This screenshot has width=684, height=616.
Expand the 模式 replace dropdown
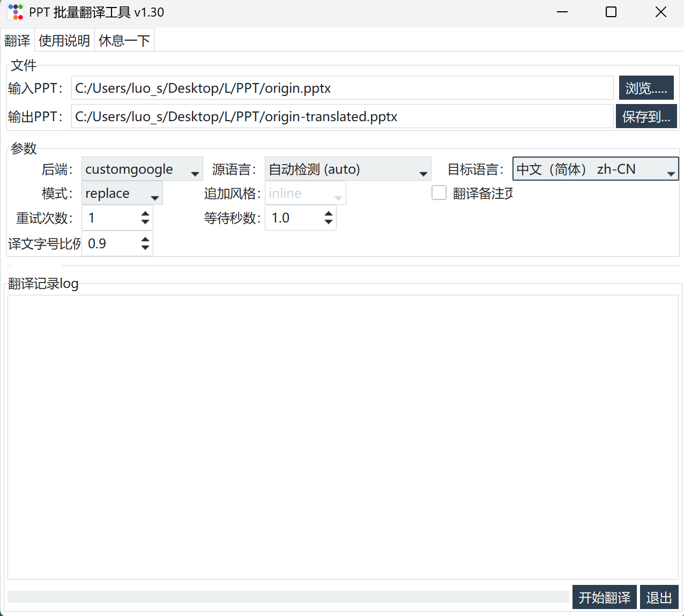(x=122, y=194)
